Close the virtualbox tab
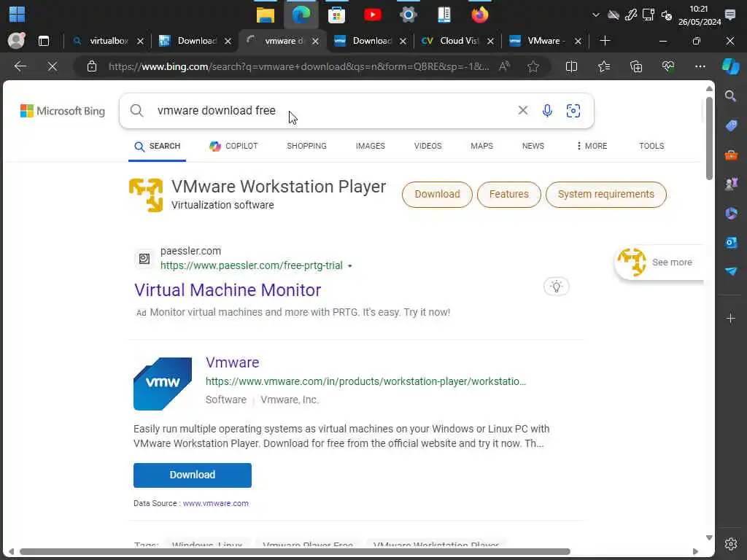The height and width of the screenshot is (560, 747). point(140,42)
